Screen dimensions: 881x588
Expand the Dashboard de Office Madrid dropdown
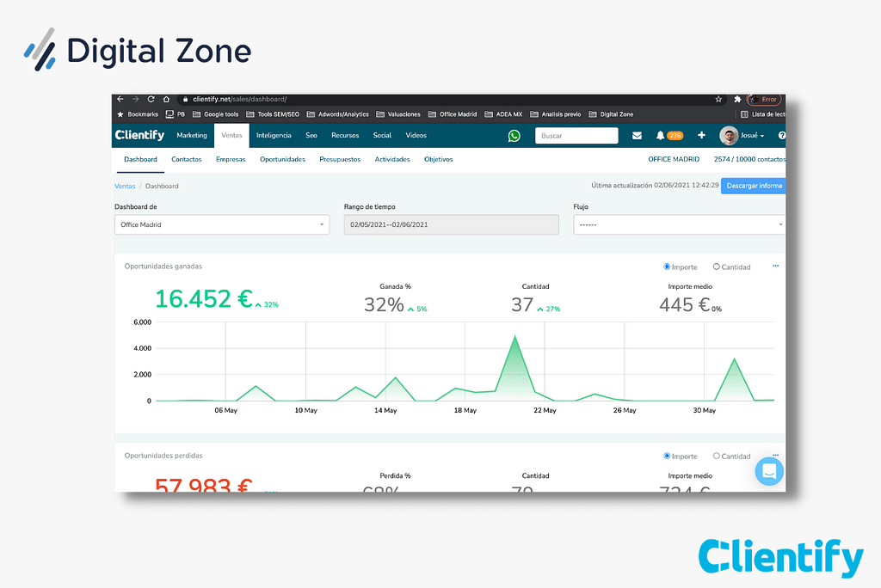[222, 224]
